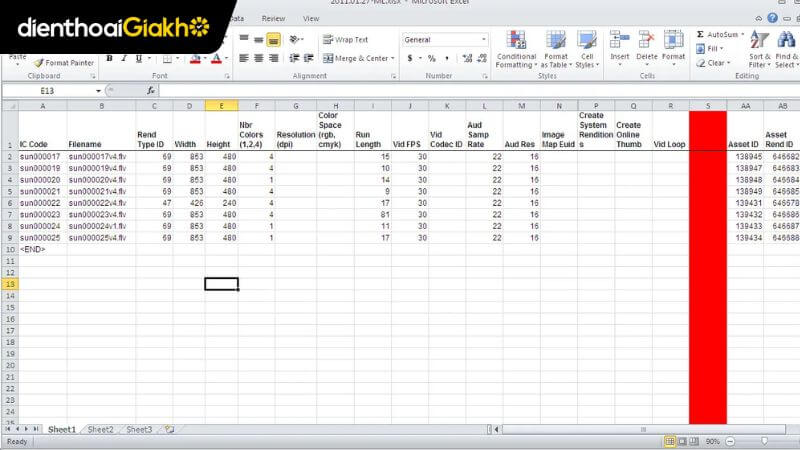Toggle Underline formatting

tap(138, 59)
